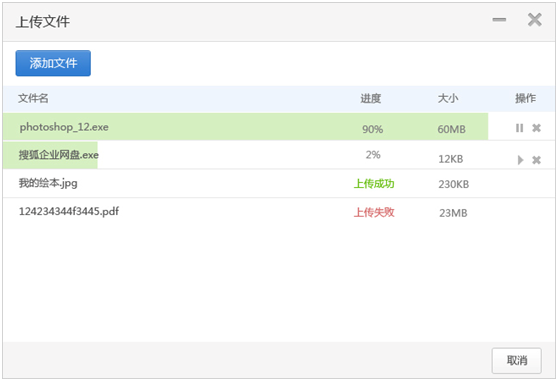Select the 我的绘本.jpg file row
The width and height of the screenshot is (558, 381).
tap(279, 184)
